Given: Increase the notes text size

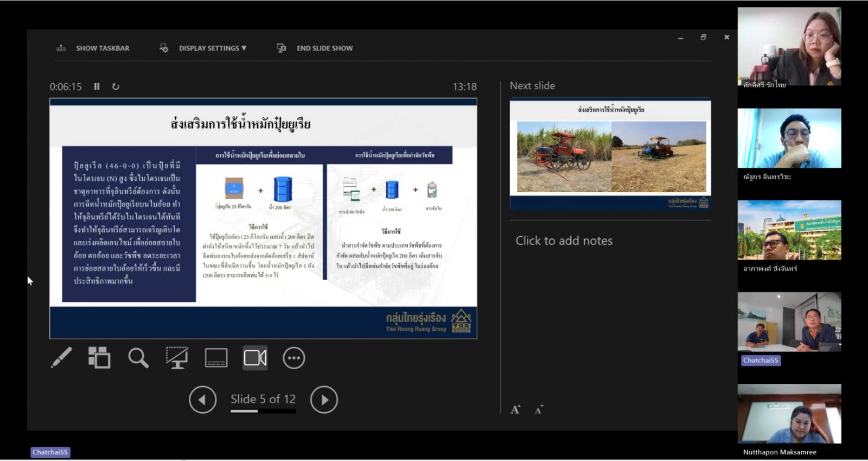Looking at the screenshot, I should coord(515,410).
